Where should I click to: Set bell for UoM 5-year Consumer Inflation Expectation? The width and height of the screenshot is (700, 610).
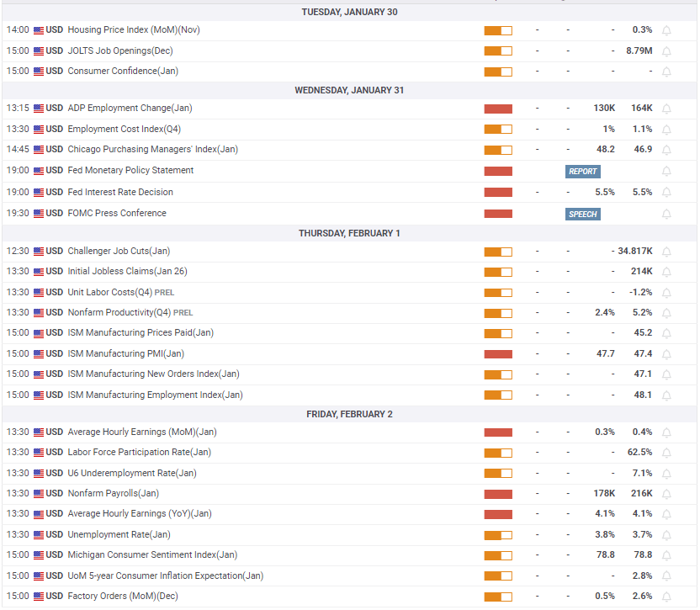[x=666, y=576]
